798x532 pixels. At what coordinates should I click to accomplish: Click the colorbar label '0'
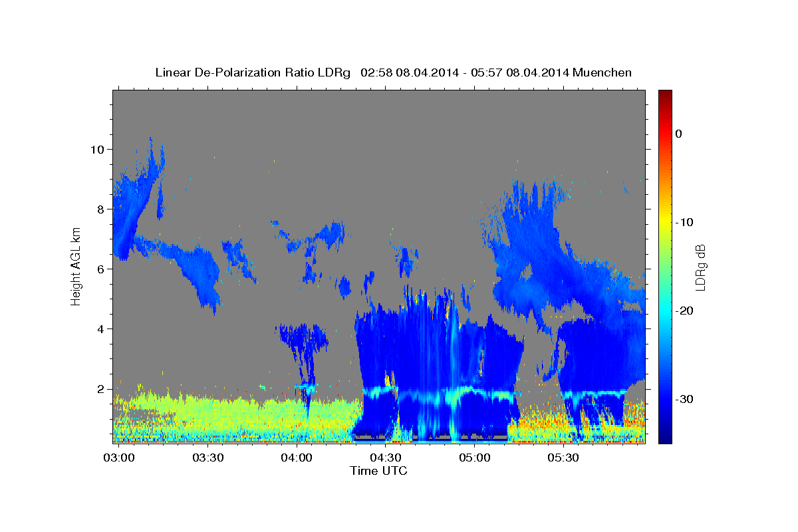(678, 134)
